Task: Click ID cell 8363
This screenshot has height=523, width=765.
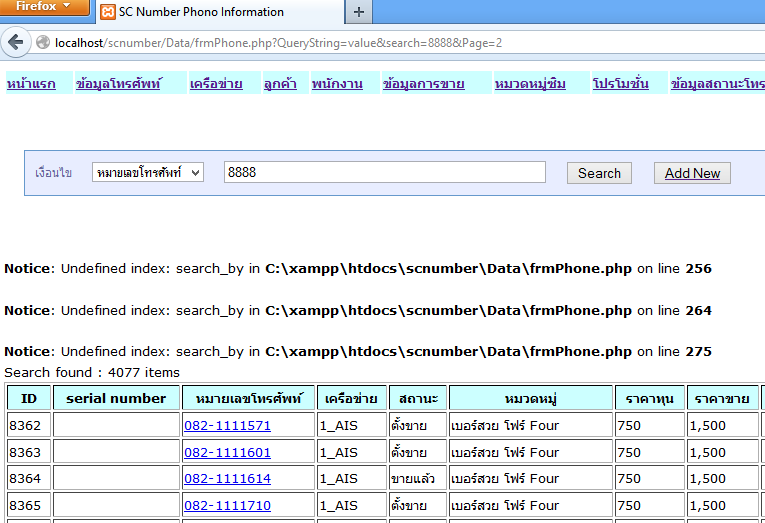Action: [x=29, y=452]
